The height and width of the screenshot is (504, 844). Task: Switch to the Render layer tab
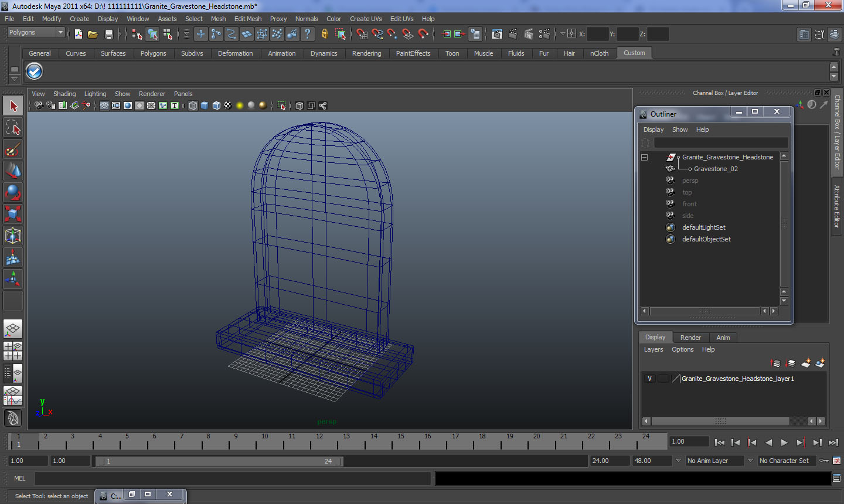coord(690,338)
